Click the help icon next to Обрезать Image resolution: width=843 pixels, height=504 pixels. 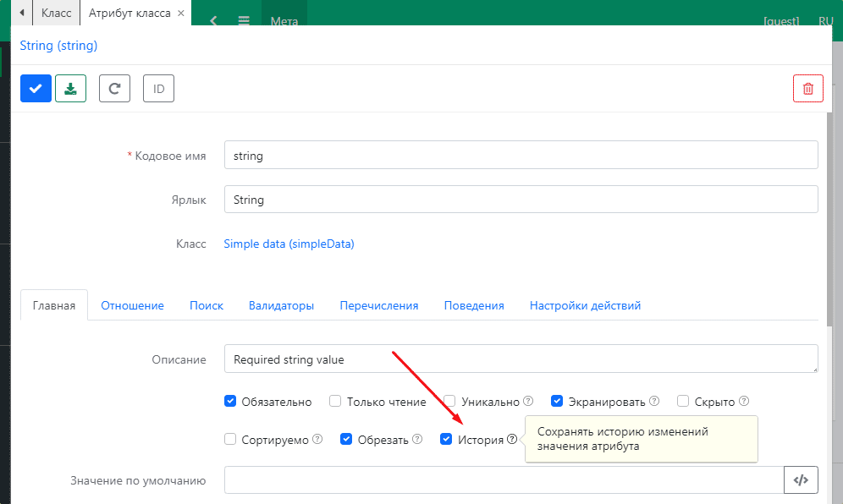pyautogui.click(x=417, y=439)
